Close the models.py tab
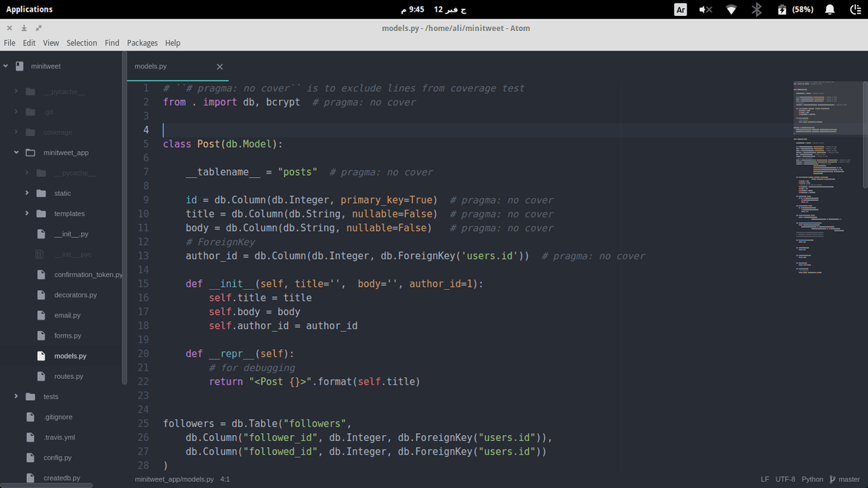This screenshot has height=488, width=868. pyautogui.click(x=220, y=67)
